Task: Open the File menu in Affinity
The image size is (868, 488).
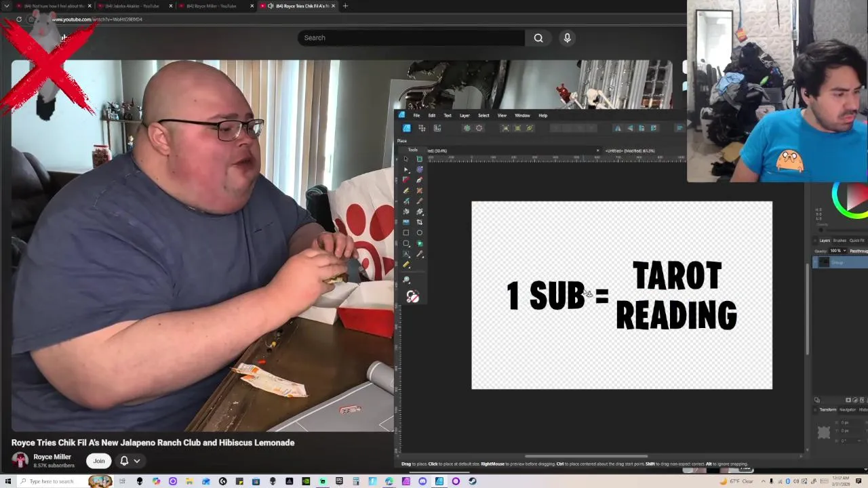Action: click(x=416, y=115)
